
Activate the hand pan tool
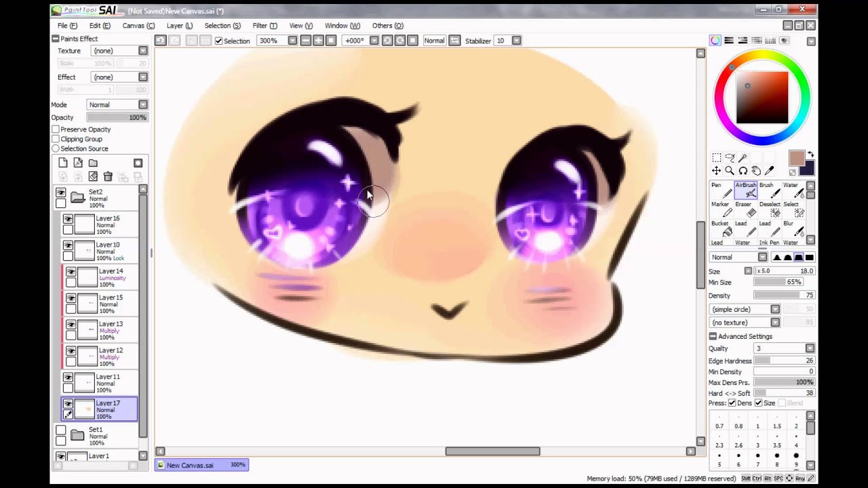[x=756, y=171]
